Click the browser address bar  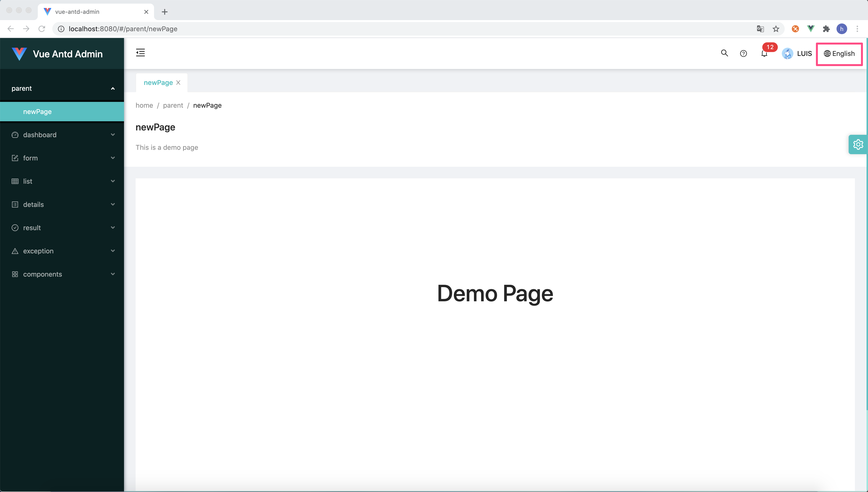point(237,29)
